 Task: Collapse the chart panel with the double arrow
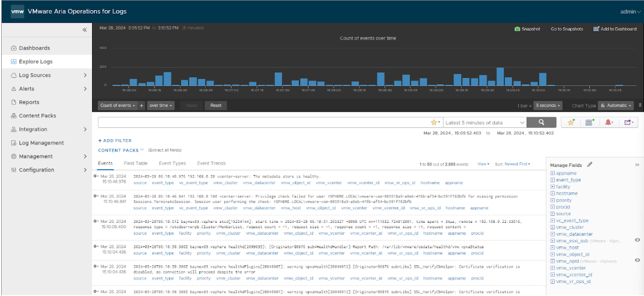[x=639, y=106]
